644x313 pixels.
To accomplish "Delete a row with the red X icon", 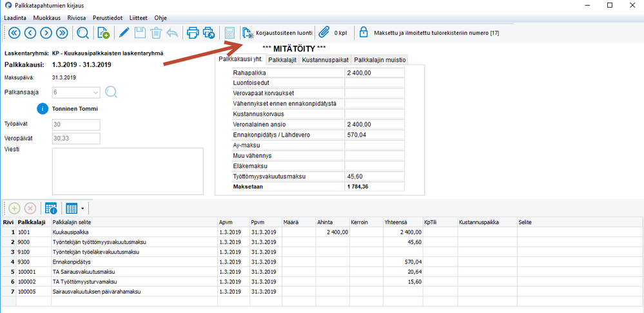I will point(30,209).
